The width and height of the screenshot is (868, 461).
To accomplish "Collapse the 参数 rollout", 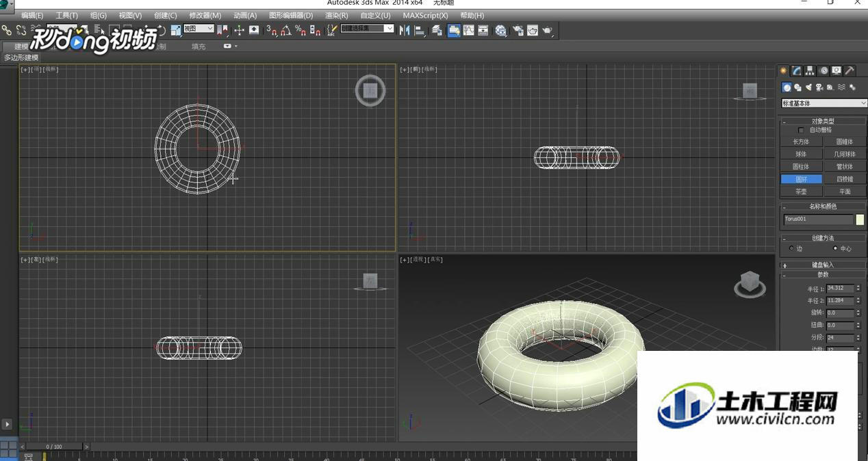I will click(824, 274).
